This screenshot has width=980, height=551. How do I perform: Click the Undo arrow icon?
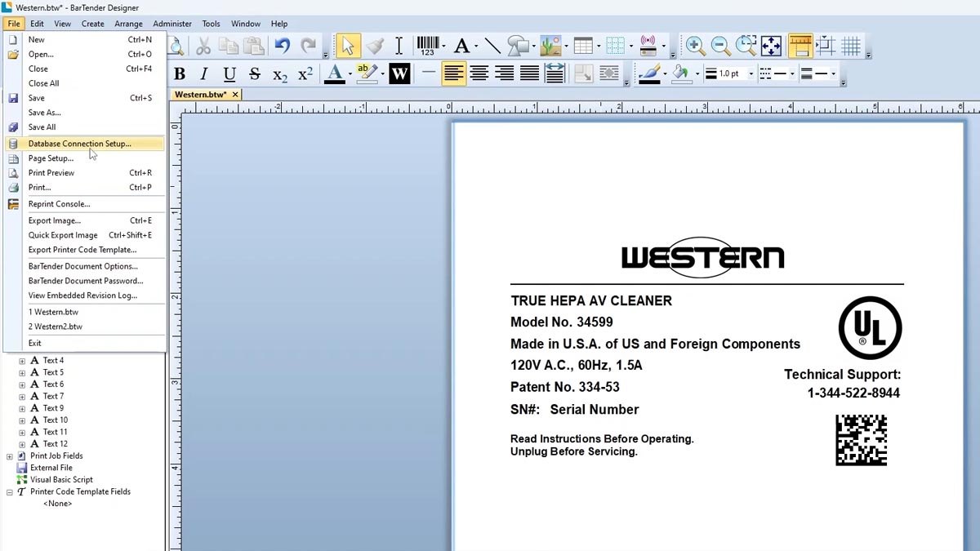tap(282, 46)
